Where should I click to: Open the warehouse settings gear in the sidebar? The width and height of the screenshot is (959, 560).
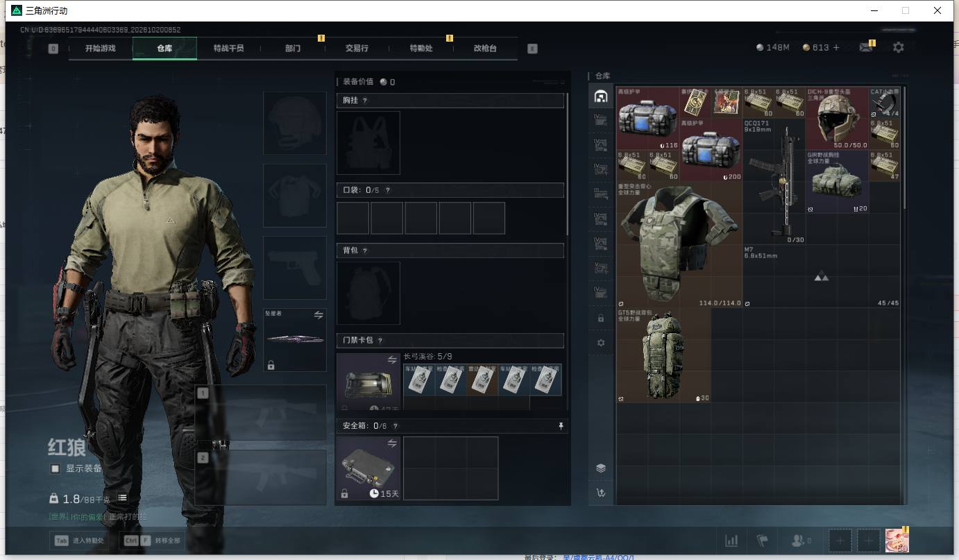pos(601,343)
